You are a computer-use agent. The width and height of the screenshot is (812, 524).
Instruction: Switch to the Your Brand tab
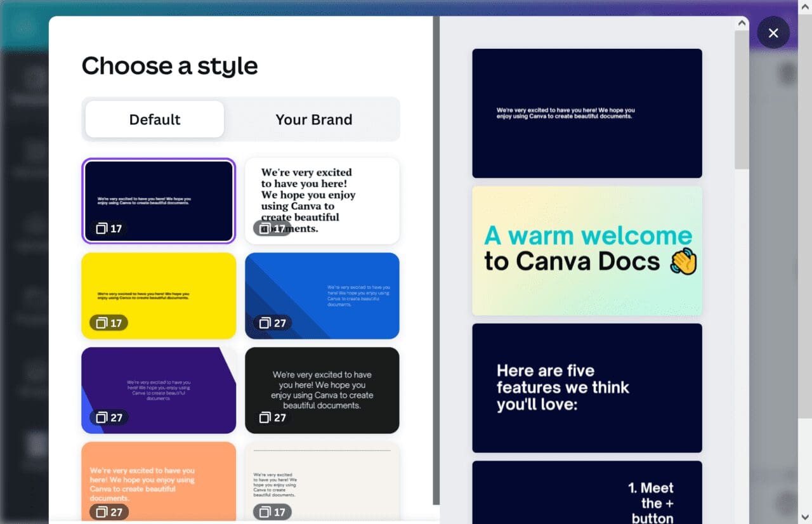(x=313, y=119)
